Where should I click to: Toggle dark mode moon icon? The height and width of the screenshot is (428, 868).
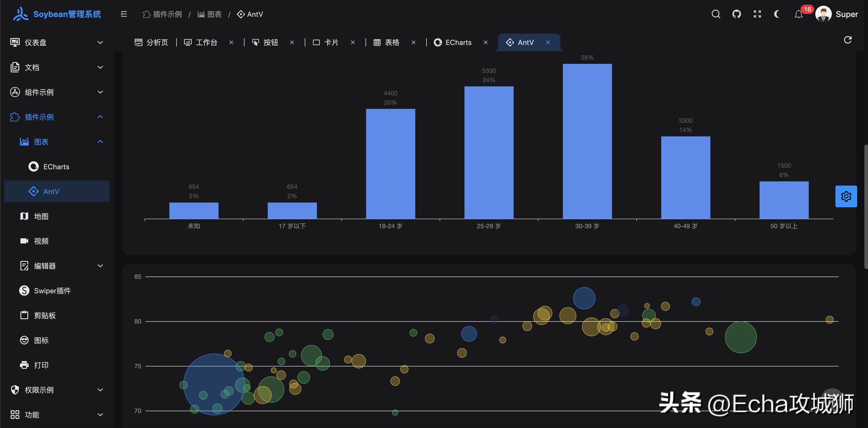coord(777,14)
